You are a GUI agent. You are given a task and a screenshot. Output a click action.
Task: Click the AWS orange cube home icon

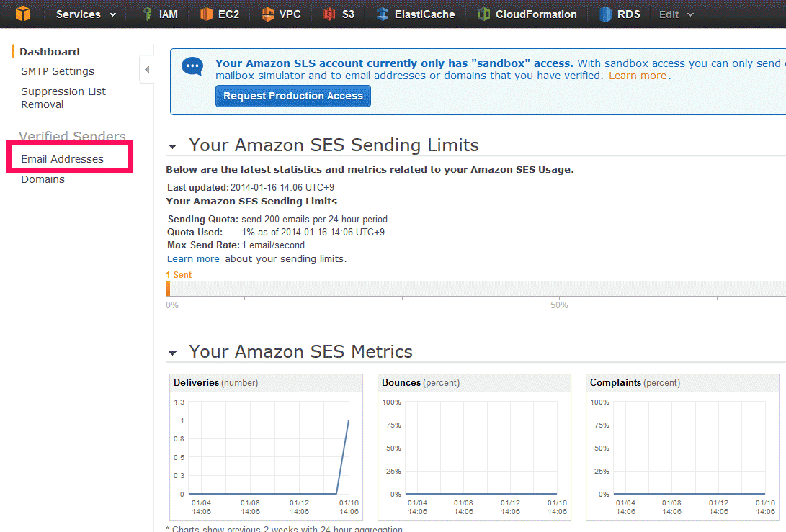[23, 14]
